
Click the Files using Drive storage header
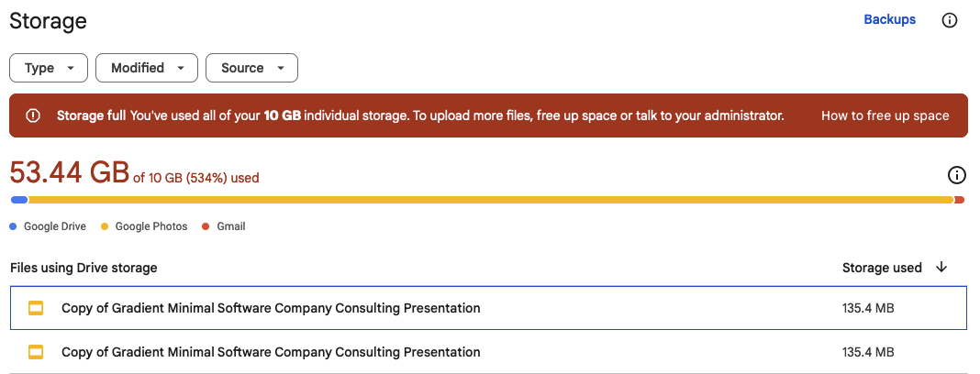pyautogui.click(x=84, y=268)
